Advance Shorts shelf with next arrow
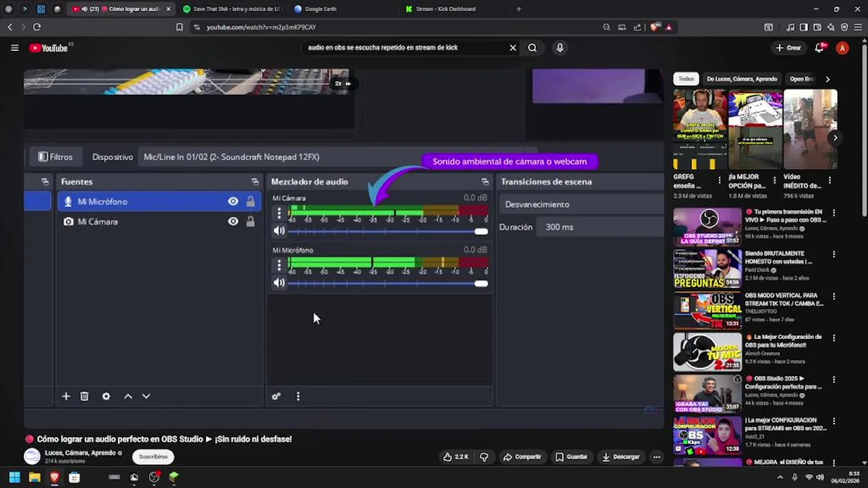This screenshot has width=868, height=488. click(835, 138)
